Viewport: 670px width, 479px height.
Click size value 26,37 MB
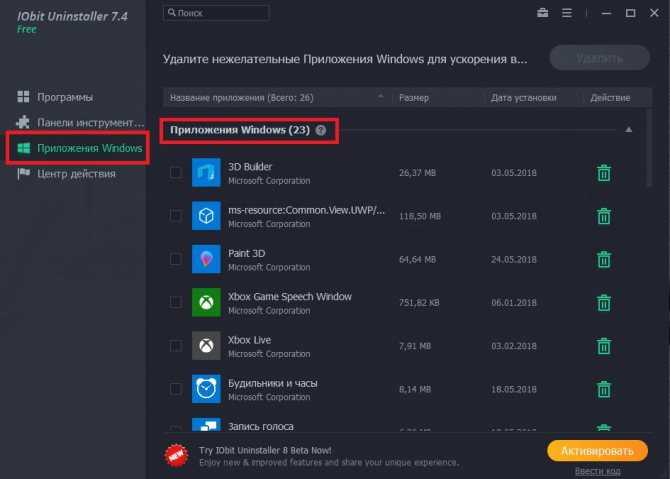[x=417, y=173]
